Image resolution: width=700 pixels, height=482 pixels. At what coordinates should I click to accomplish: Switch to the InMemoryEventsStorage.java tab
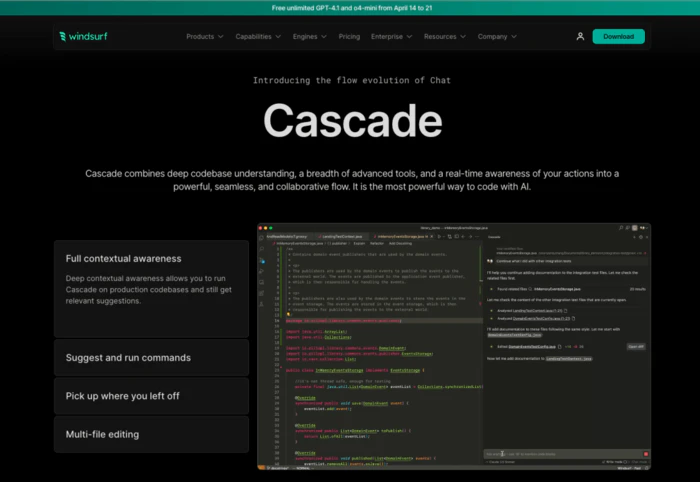401,237
